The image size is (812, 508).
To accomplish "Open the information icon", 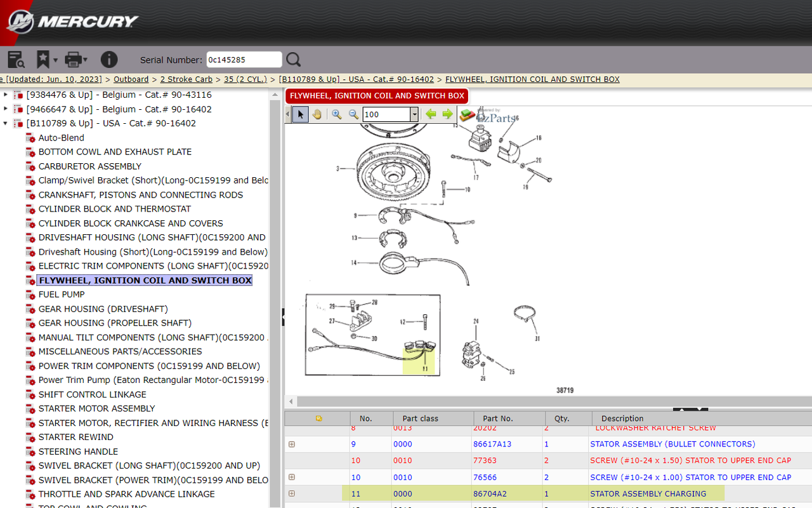I will click(109, 60).
